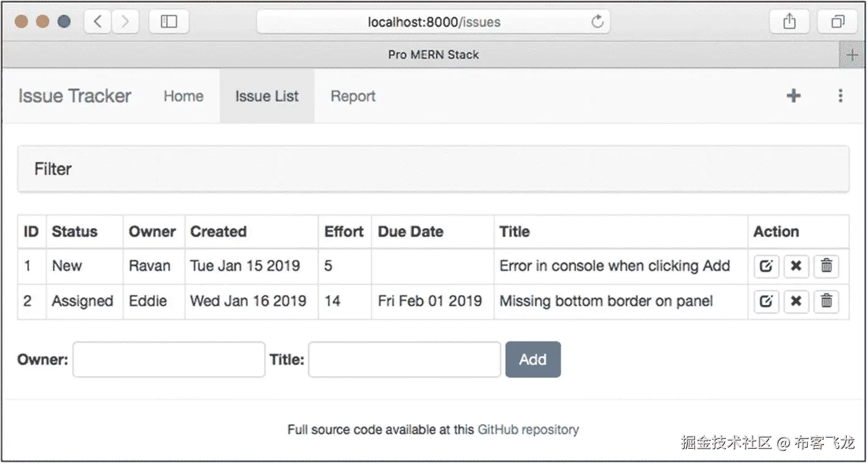Go to the Home nav item
This screenshot has height=464, width=868.
(183, 96)
